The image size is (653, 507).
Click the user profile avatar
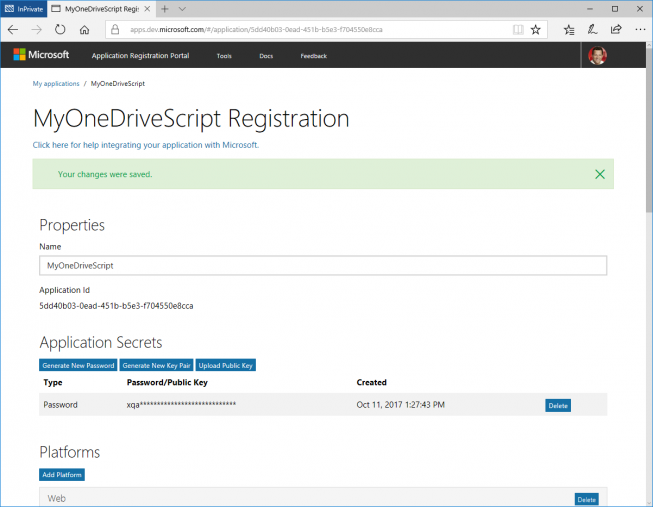click(x=597, y=55)
